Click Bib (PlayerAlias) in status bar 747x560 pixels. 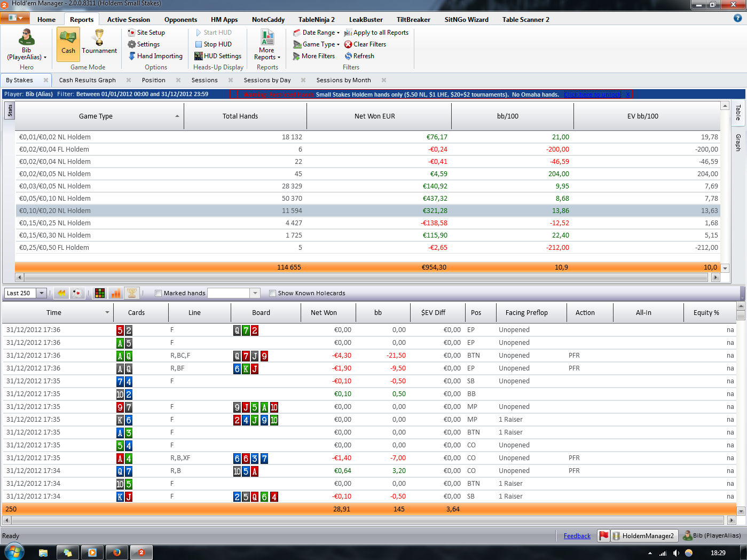(x=712, y=535)
